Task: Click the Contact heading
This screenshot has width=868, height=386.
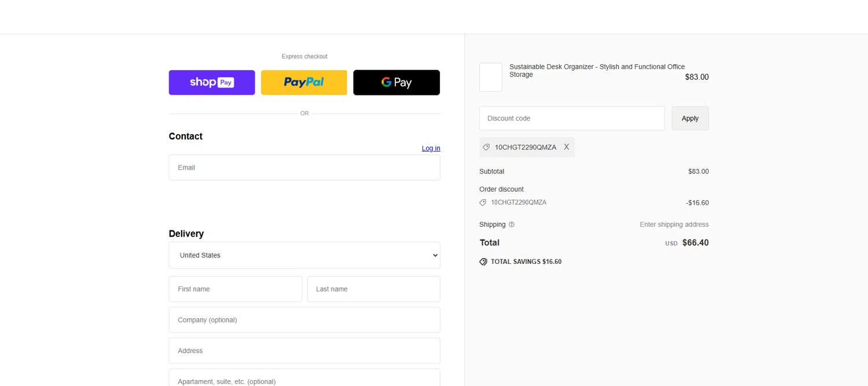Action: tap(186, 137)
